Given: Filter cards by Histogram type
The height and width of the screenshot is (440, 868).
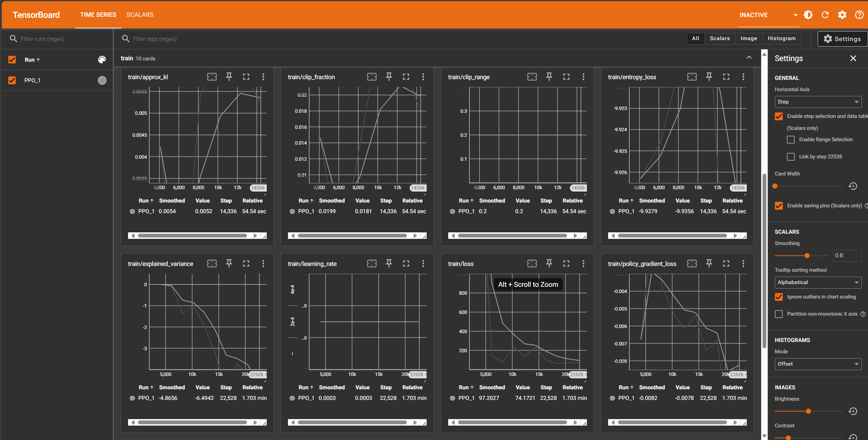Looking at the screenshot, I should pos(781,38).
